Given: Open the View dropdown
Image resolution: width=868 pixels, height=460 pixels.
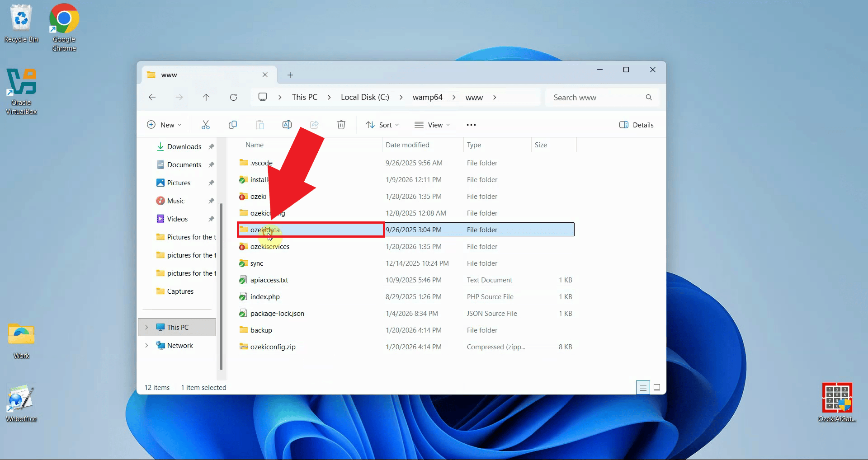Looking at the screenshot, I should [x=432, y=125].
